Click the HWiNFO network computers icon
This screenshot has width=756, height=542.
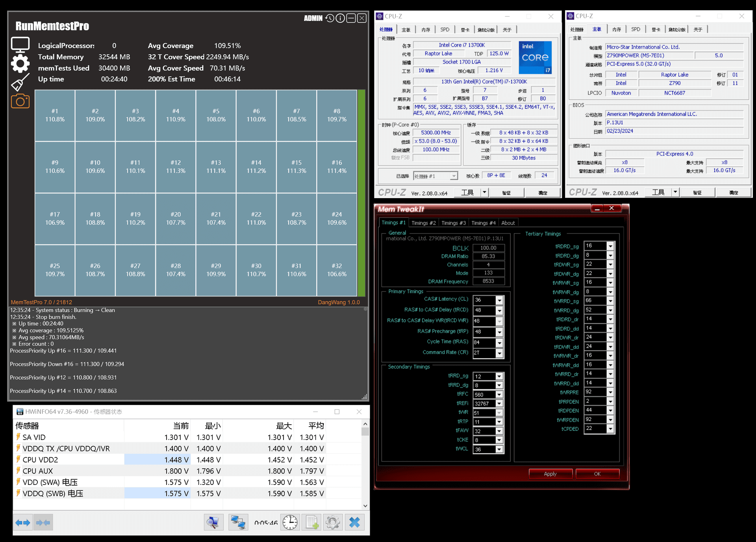(238, 523)
